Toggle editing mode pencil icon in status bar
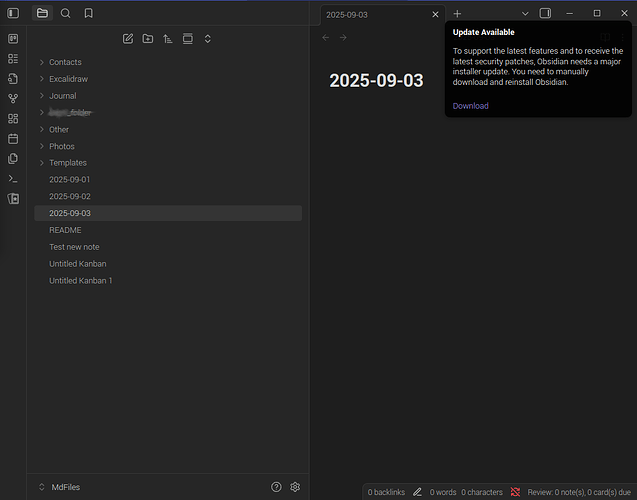The width and height of the screenshot is (637, 500). pos(417,492)
